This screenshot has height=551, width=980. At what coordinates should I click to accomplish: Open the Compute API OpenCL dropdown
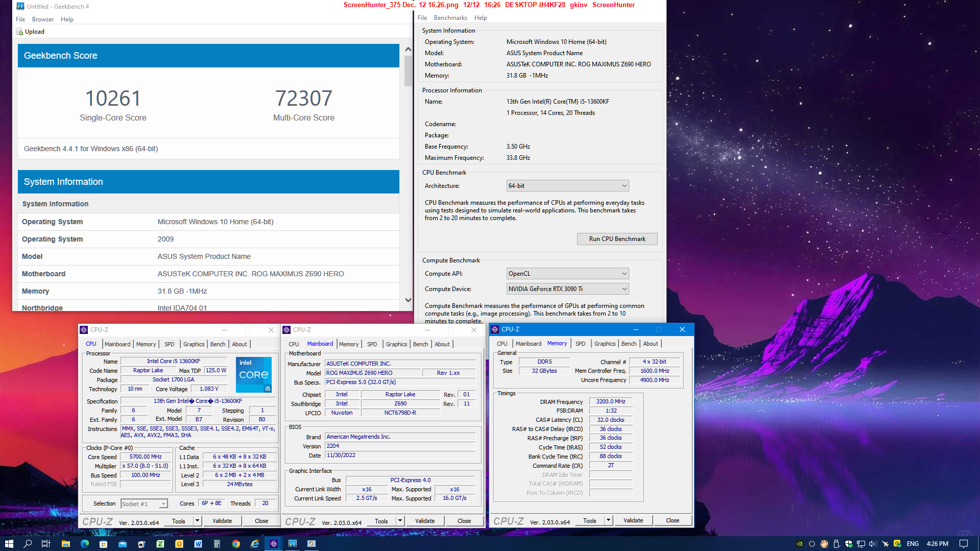(567, 274)
